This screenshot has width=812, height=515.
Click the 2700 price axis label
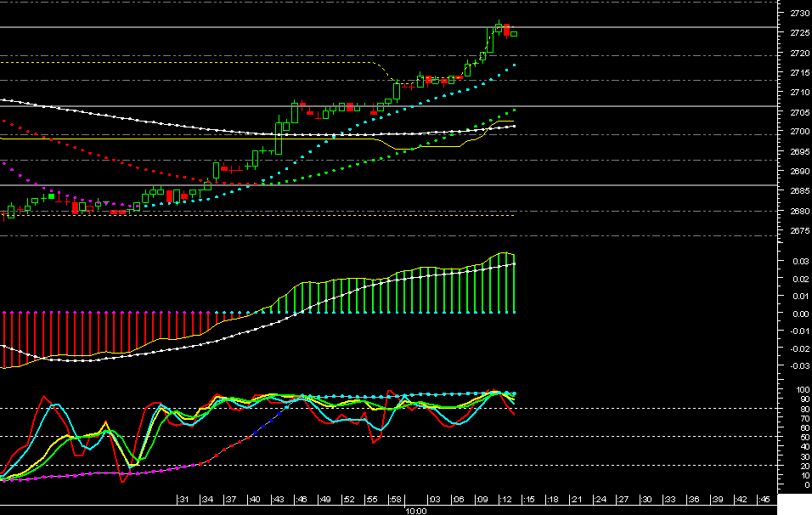point(799,132)
